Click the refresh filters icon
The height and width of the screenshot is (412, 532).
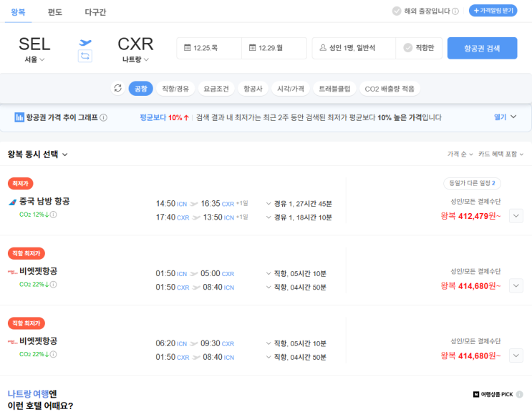tap(117, 88)
